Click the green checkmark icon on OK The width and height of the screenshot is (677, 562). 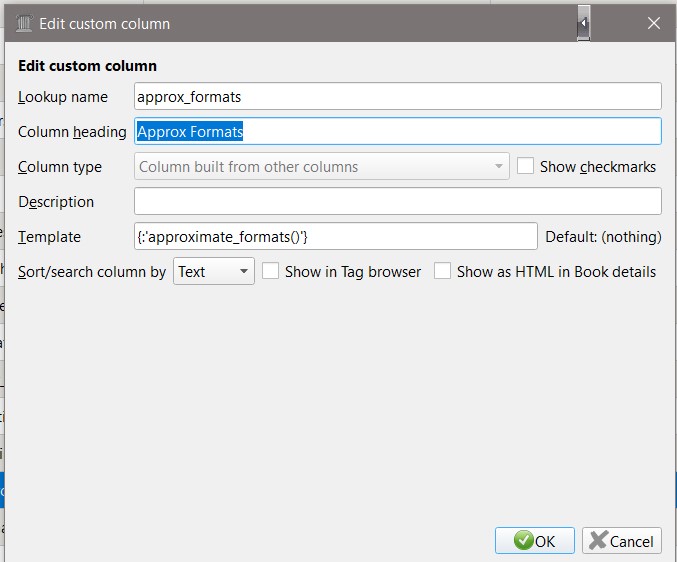523,541
